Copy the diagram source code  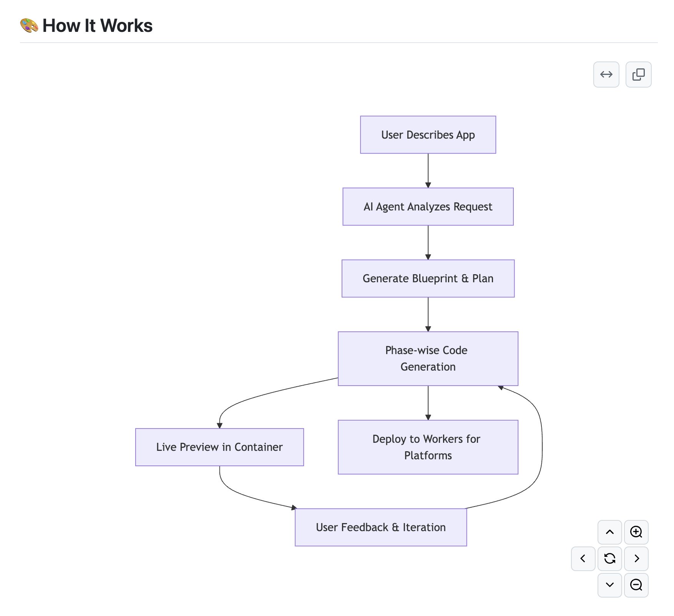tap(638, 75)
